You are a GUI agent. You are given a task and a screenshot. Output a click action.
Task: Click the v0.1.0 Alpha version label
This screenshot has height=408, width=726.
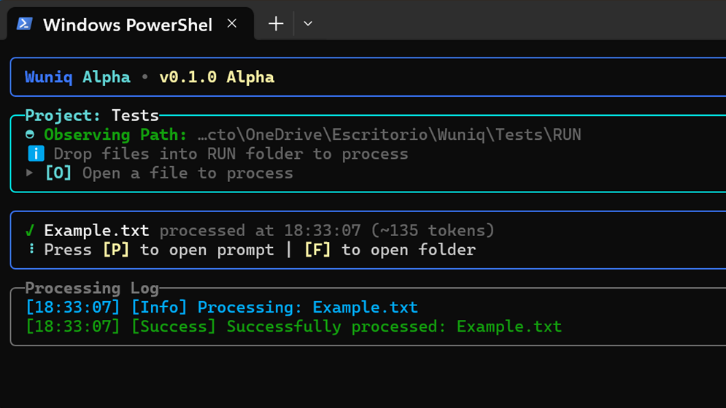(x=216, y=77)
